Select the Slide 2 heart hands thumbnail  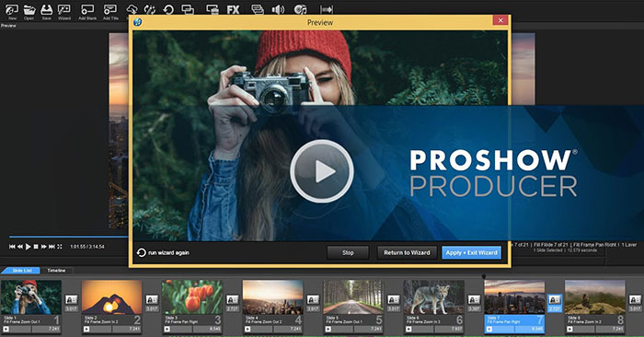coord(111,297)
